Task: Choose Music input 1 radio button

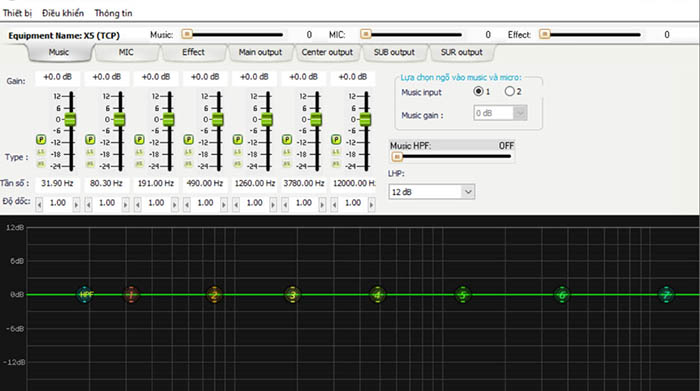Action: (478, 92)
